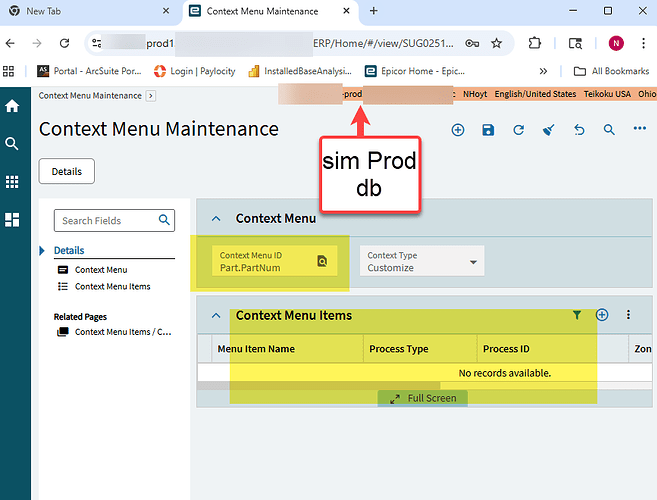Collapse the Context Menu section
Screen dimensions: 657x500
tap(216, 218)
